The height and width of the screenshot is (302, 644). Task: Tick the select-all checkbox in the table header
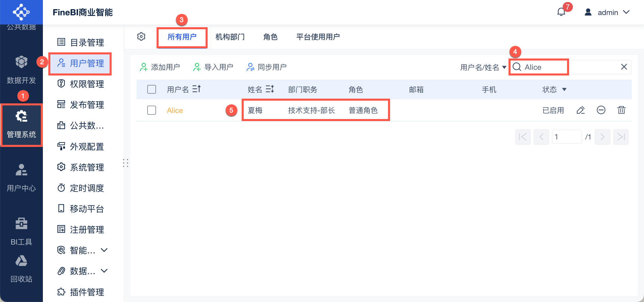click(152, 89)
